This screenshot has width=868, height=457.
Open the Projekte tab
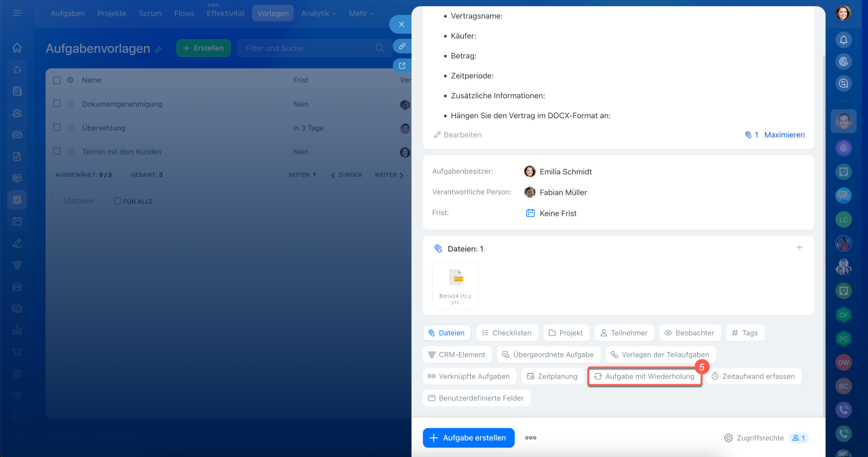coord(112,14)
